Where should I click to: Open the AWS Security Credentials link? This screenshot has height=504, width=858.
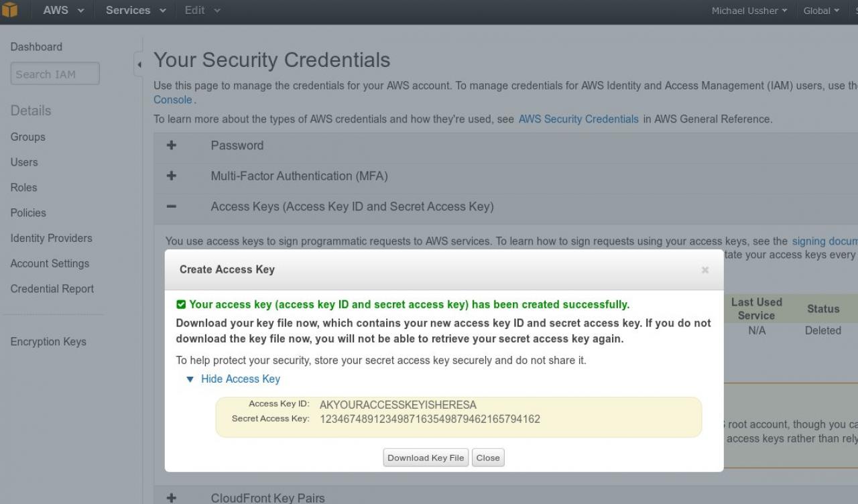pos(578,119)
